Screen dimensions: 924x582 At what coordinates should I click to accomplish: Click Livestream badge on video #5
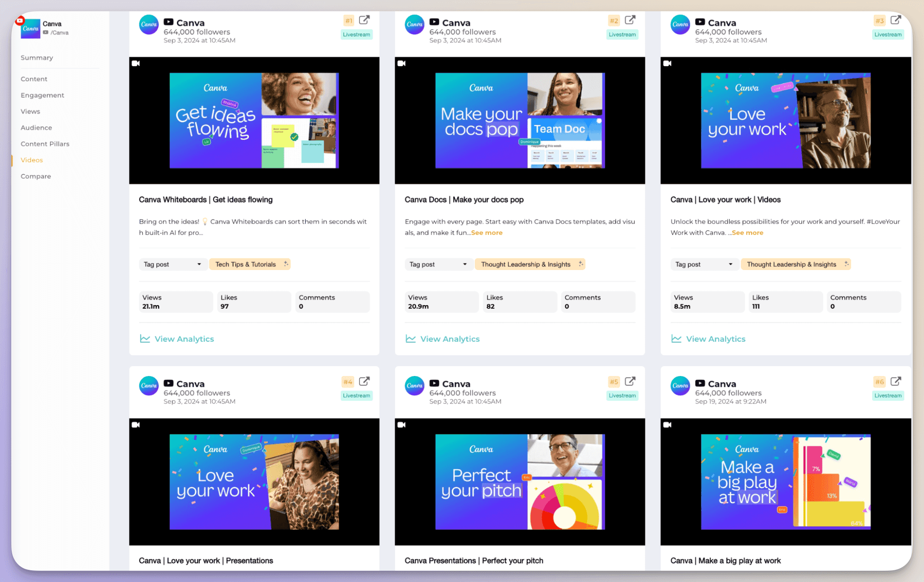(622, 396)
